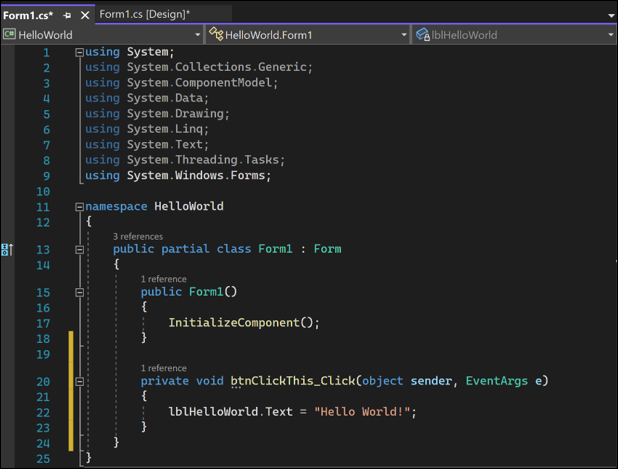Viewport: 618px width, 469px height.
Task: Click 'HelloWorld' after namespace keyword
Action: click(189, 206)
